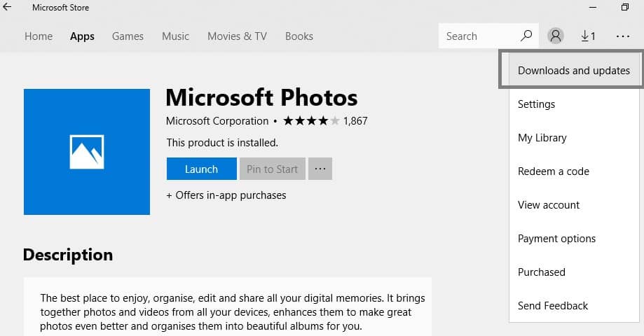Click the Description heading
Image resolution: width=644 pixels, height=336 pixels.
68,255
